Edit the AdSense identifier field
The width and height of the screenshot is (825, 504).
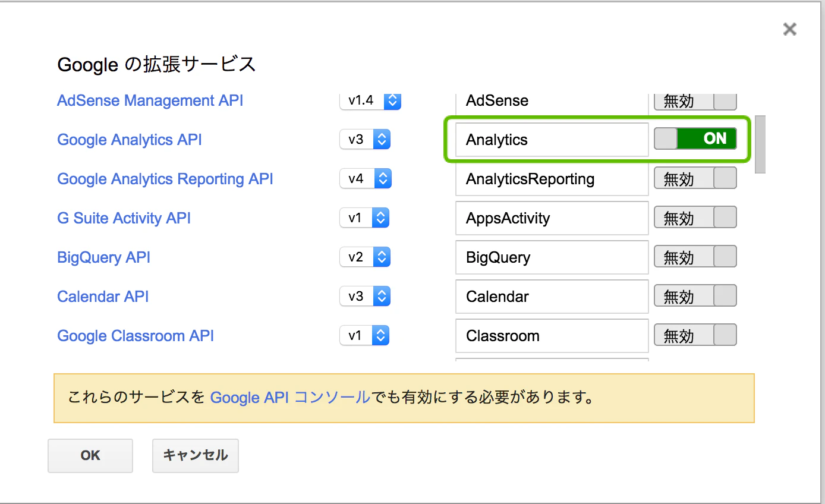[x=552, y=103]
